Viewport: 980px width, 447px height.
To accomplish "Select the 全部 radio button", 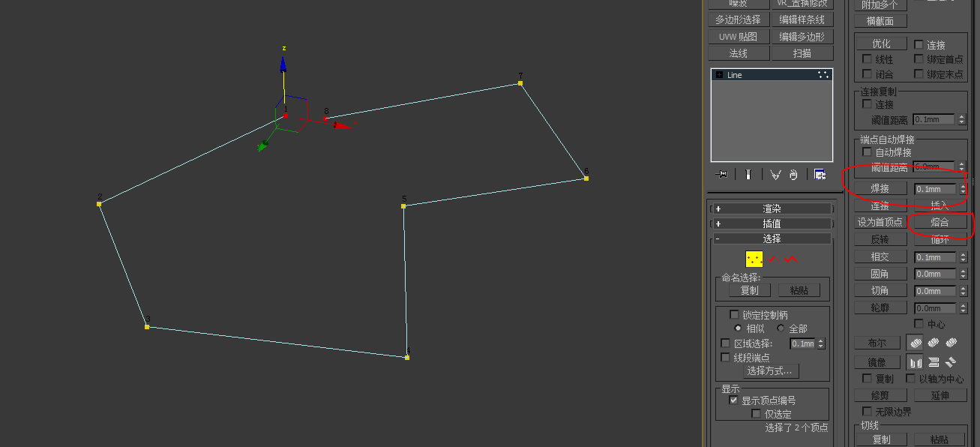I will click(781, 328).
